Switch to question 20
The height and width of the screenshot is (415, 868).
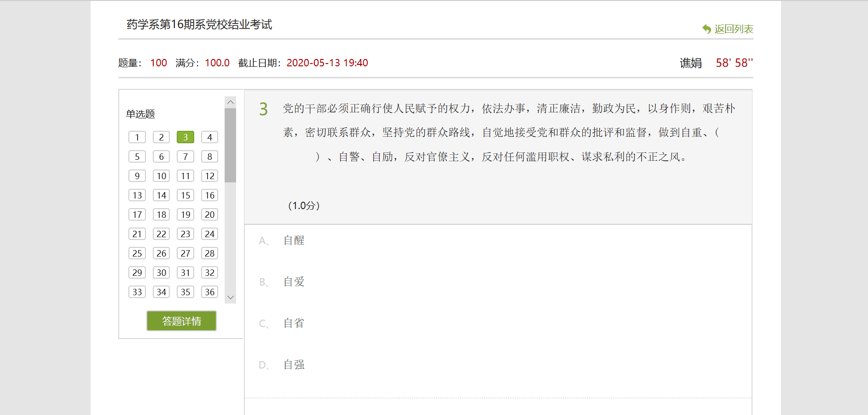[x=209, y=215]
